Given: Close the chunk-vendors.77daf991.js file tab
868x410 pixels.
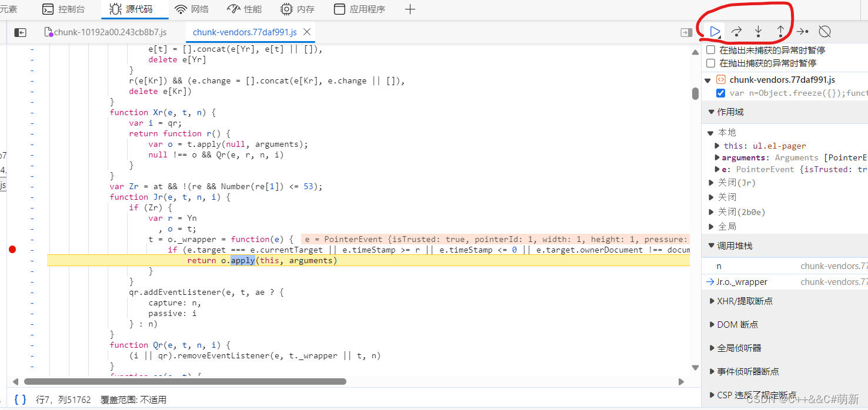Looking at the screenshot, I should (308, 32).
